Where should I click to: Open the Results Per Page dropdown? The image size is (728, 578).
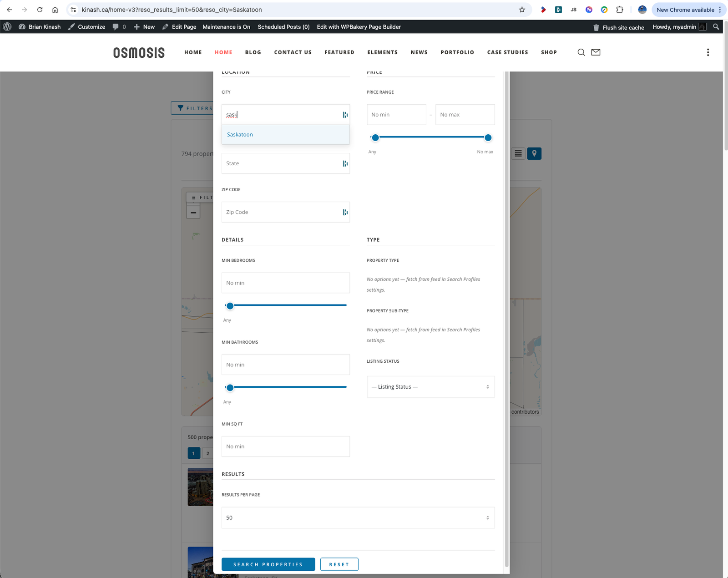click(358, 517)
